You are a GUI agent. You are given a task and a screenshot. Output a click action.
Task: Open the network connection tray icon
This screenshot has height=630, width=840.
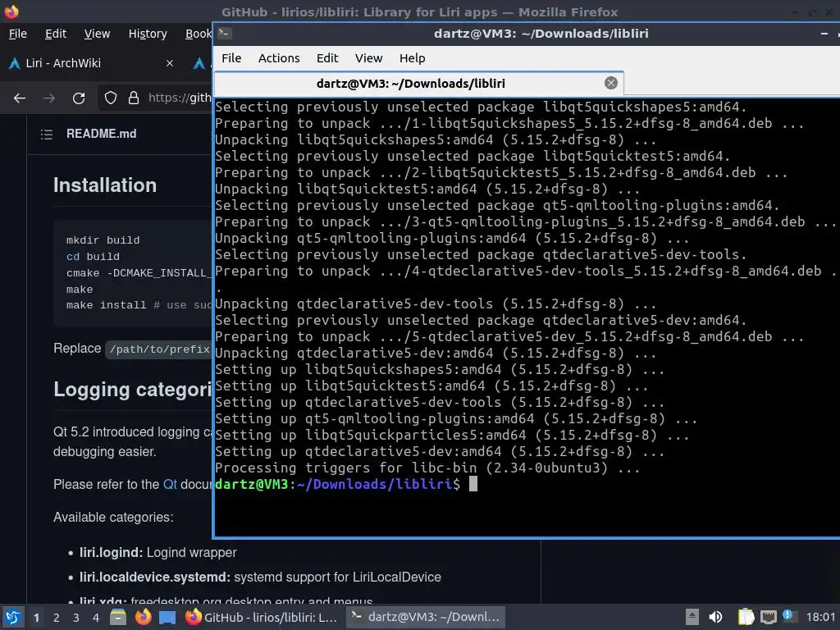[x=768, y=617]
